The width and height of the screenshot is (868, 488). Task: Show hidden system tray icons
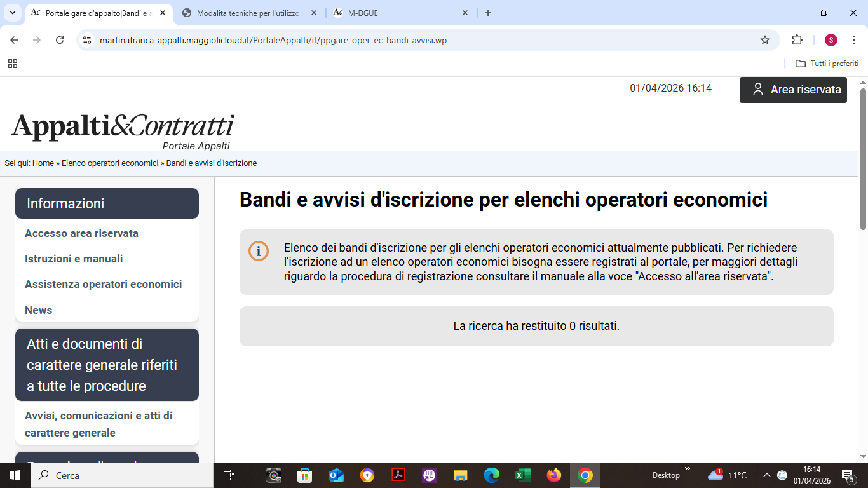[x=766, y=475]
